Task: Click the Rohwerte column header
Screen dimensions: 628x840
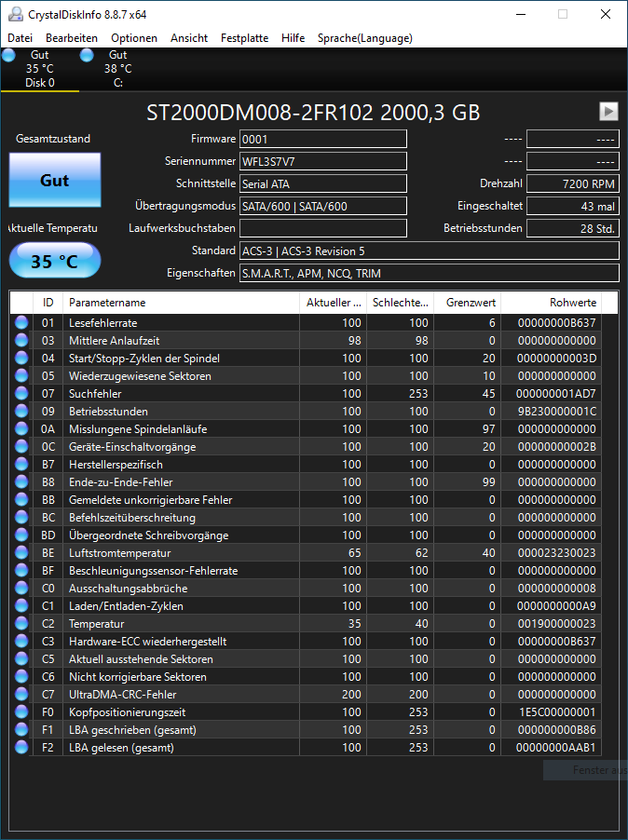Action: (x=552, y=303)
